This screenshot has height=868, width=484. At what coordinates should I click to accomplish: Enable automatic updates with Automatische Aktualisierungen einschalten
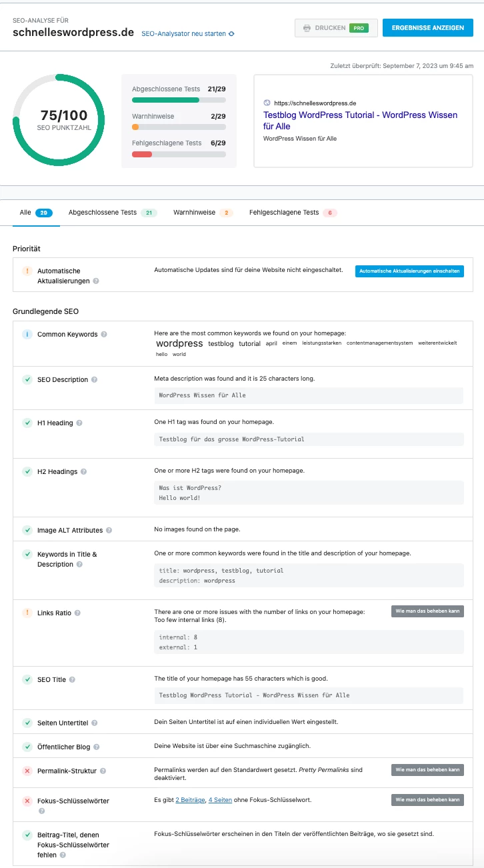[x=409, y=271]
